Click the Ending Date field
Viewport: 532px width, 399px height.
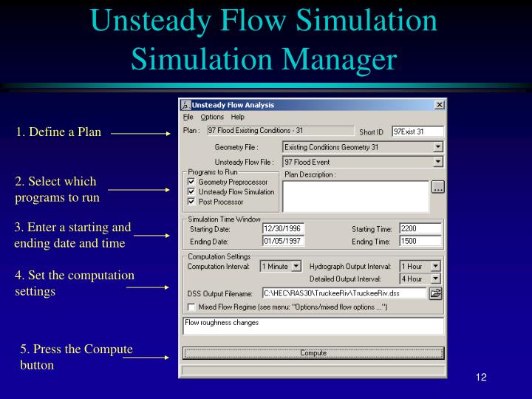283,241
